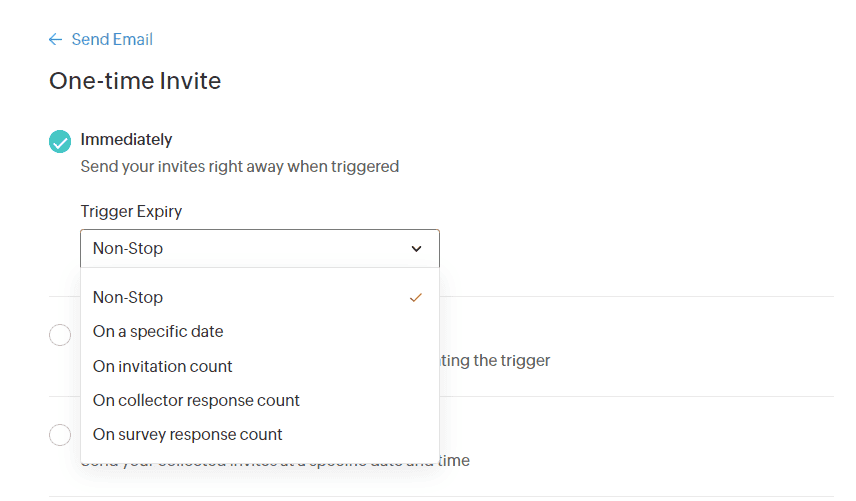Click the 'Send your invites right away' description
The image size is (856, 501).
pyautogui.click(x=239, y=166)
